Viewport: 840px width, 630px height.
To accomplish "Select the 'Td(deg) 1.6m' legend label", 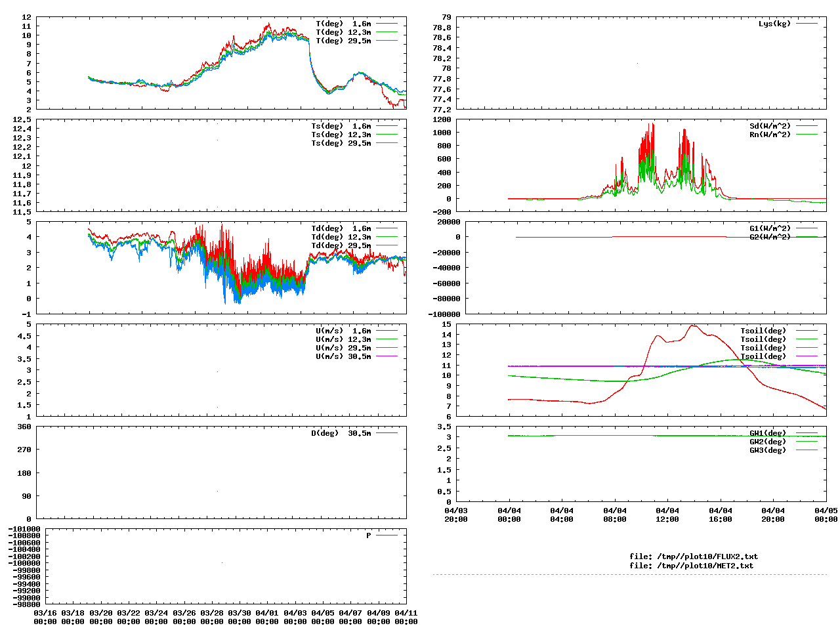I will 341,228.
